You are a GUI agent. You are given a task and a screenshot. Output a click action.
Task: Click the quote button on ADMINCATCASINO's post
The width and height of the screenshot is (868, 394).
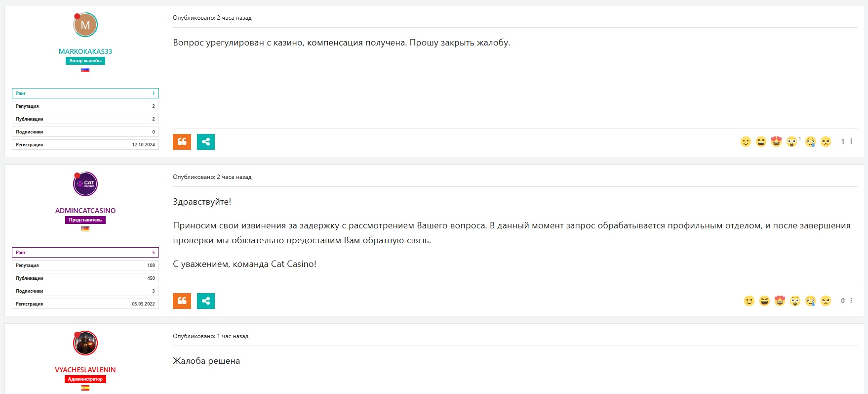point(182,301)
